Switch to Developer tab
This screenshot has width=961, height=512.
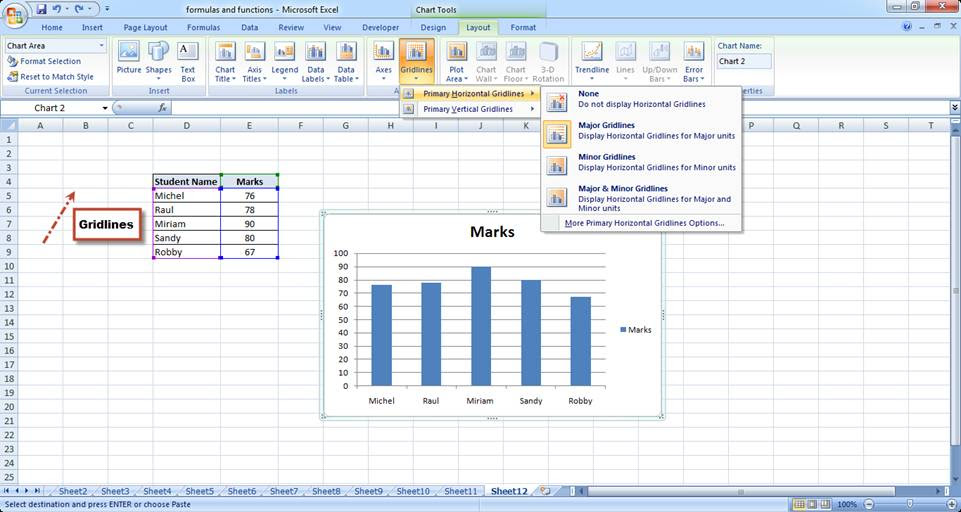click(381, 28)
